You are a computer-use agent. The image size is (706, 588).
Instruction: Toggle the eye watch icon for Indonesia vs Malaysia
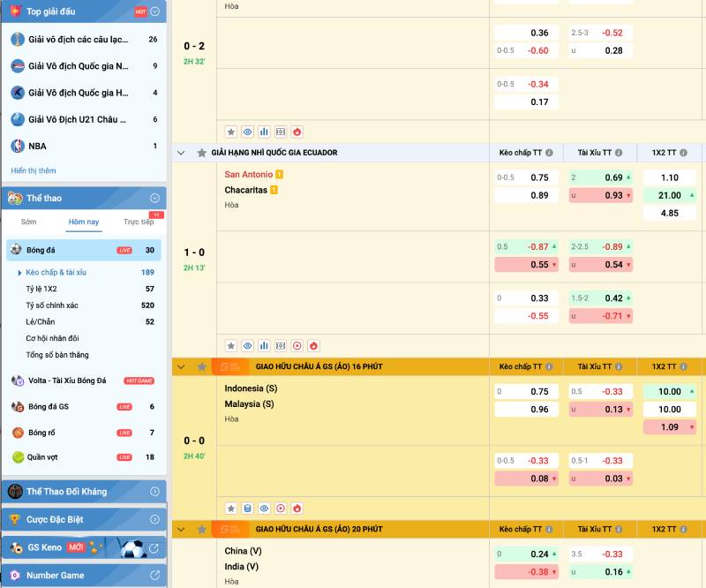pos(264,509)
